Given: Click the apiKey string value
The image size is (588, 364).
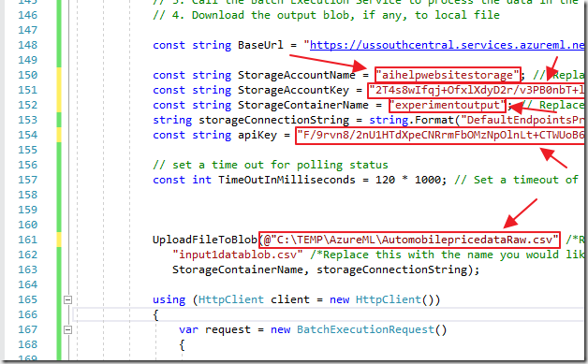Looking at the screenshot, I should (x=441, y=135).
